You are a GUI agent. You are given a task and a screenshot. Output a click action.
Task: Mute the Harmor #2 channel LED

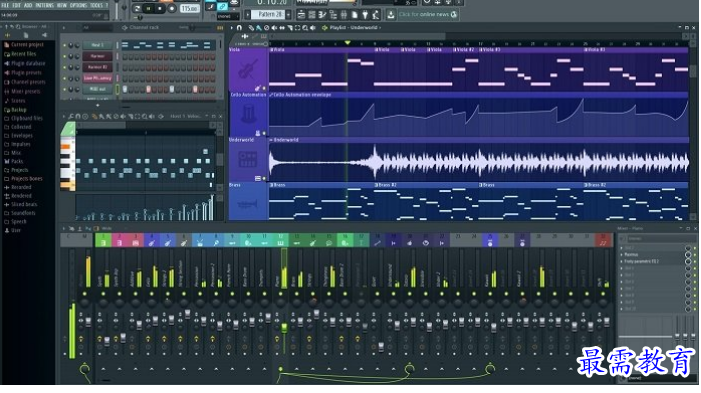(x=64, y=68)
